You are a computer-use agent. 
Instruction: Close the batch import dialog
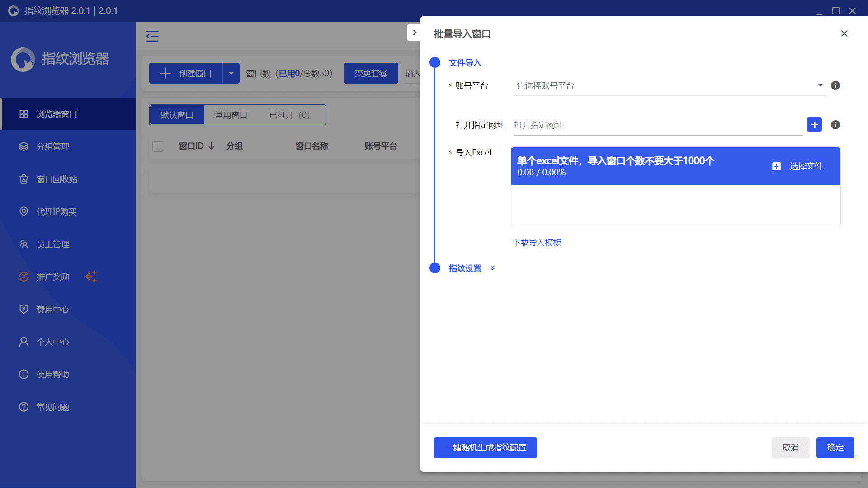(844, 34)
